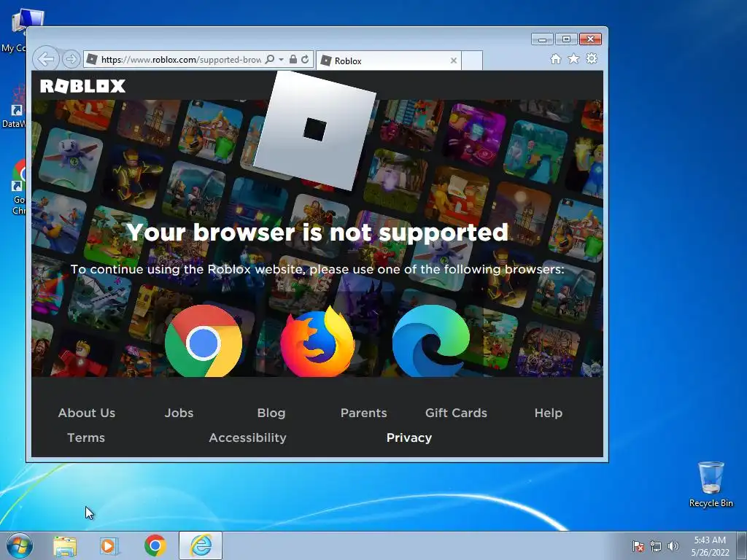Open the Privacy footer link
Viewport: 747px width, 560px height.
tap(409, 438)
